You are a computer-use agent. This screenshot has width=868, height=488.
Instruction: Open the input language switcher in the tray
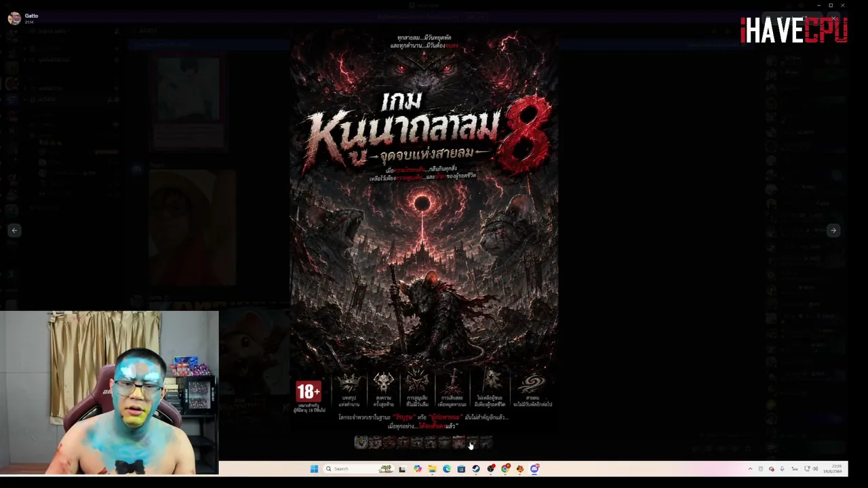795,468
